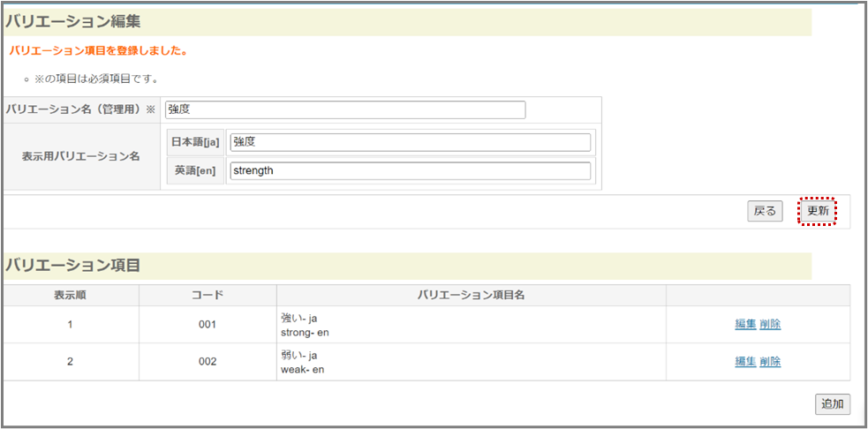Click 削除 link for code 001
This screenshot has height=429, width=868.
pyautogui.click(x=770, y=324)
